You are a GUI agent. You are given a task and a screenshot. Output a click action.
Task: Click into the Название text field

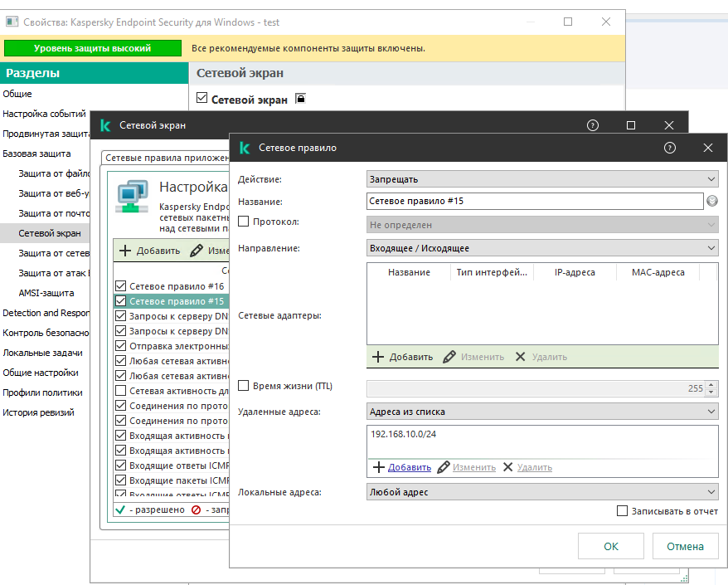[534, 201]
